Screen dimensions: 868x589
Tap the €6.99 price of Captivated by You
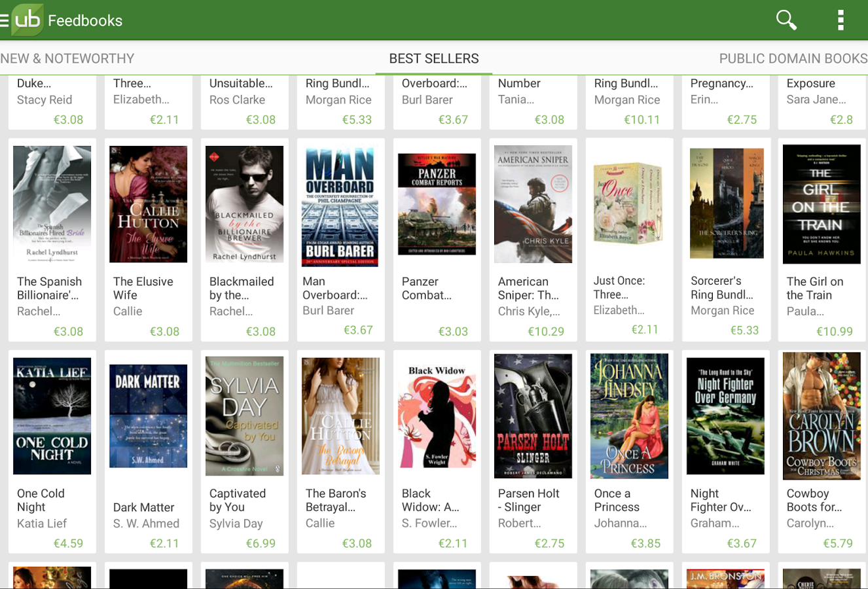261,543
